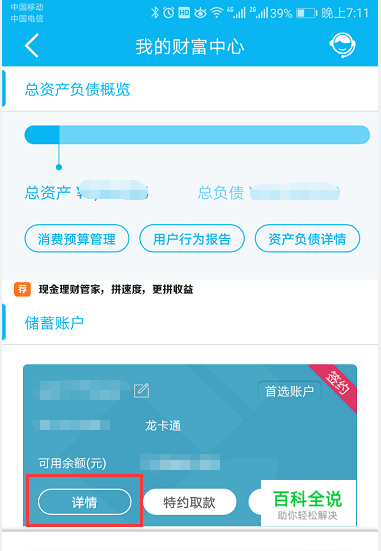Tap the Wi-Fi status icon
The image size is (381, 551).
(217, 13)
